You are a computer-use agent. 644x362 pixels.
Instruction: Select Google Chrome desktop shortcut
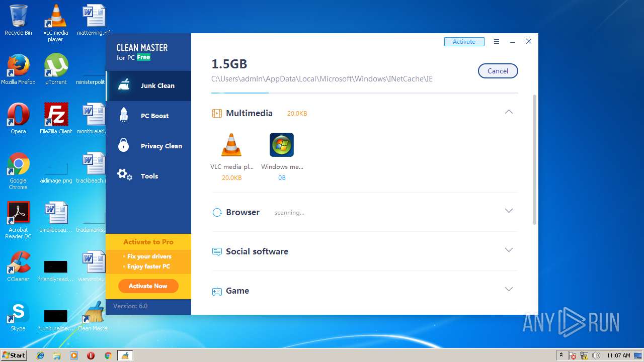(18, 171)
